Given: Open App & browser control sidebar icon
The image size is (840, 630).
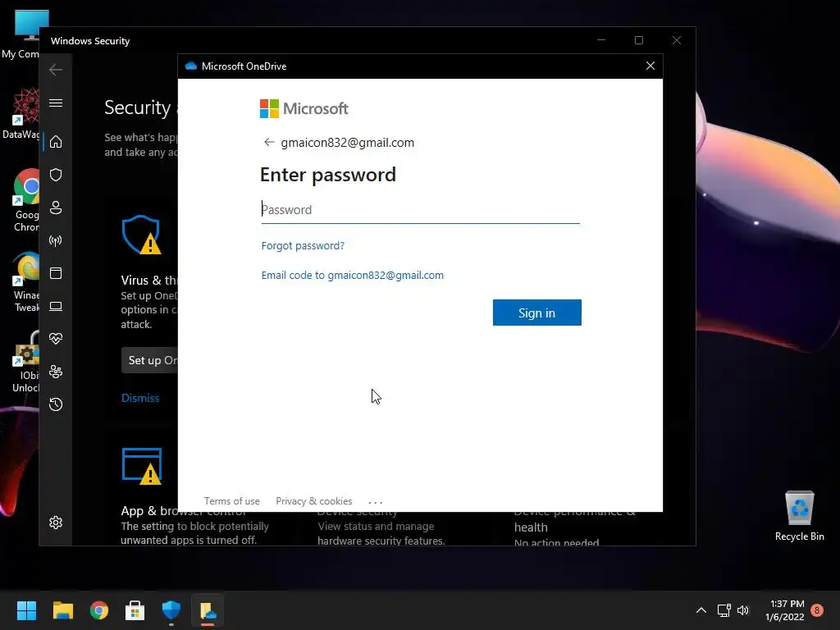Looking at the screenshot, I should click(x=56, y=273).
